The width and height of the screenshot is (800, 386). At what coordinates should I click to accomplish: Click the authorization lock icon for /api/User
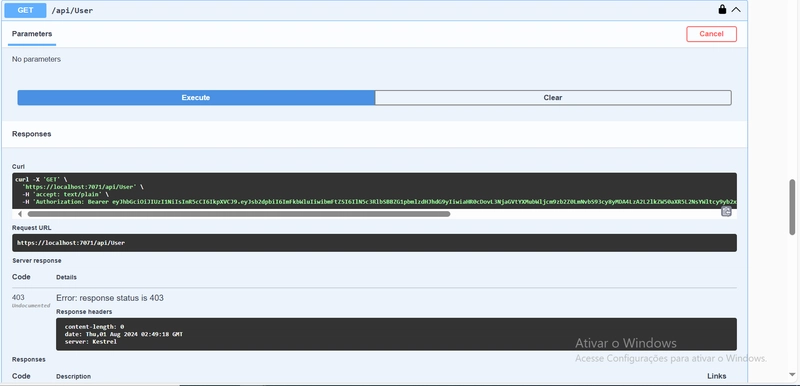click(x=722, y=9)
